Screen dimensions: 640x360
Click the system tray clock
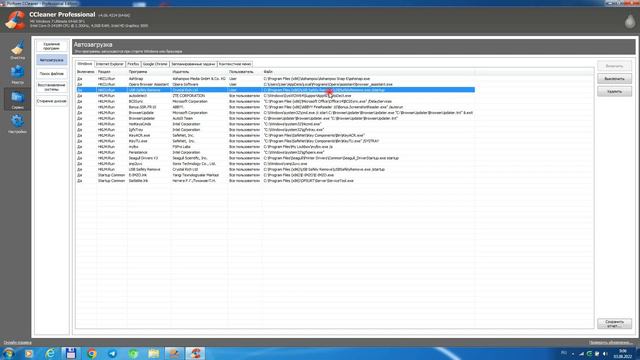622,354
